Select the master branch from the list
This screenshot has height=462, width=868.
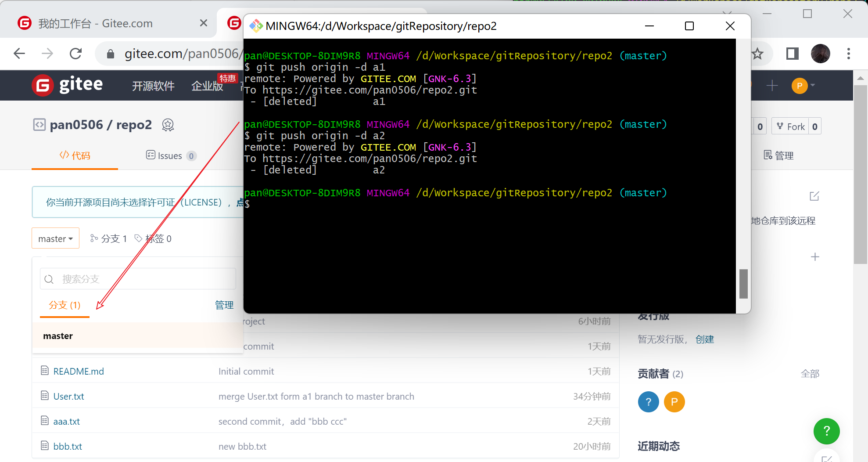point(58,336)
